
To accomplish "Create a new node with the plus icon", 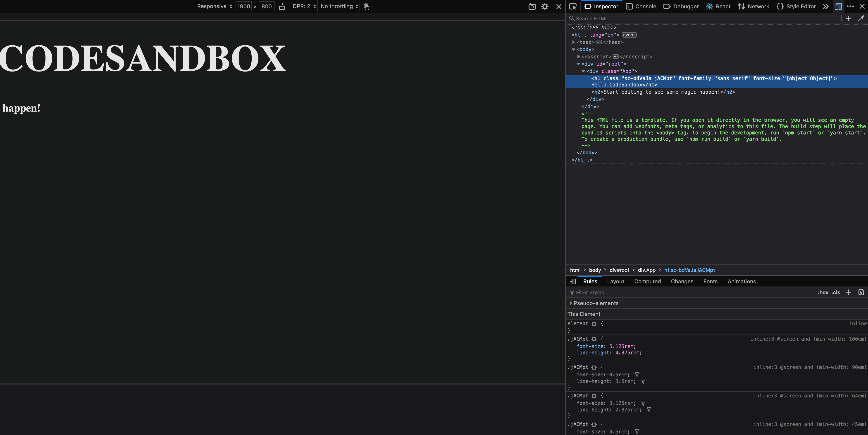I will tap(849, 19).
